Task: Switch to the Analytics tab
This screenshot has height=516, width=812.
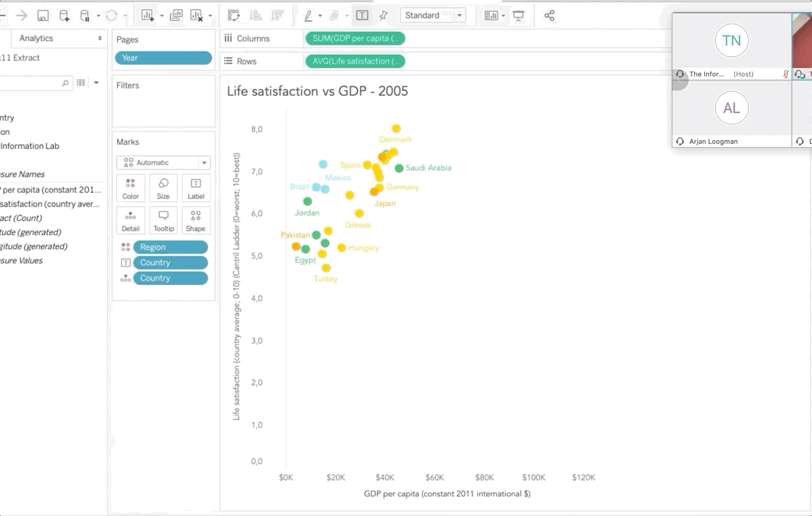Action: coord(36,38)
